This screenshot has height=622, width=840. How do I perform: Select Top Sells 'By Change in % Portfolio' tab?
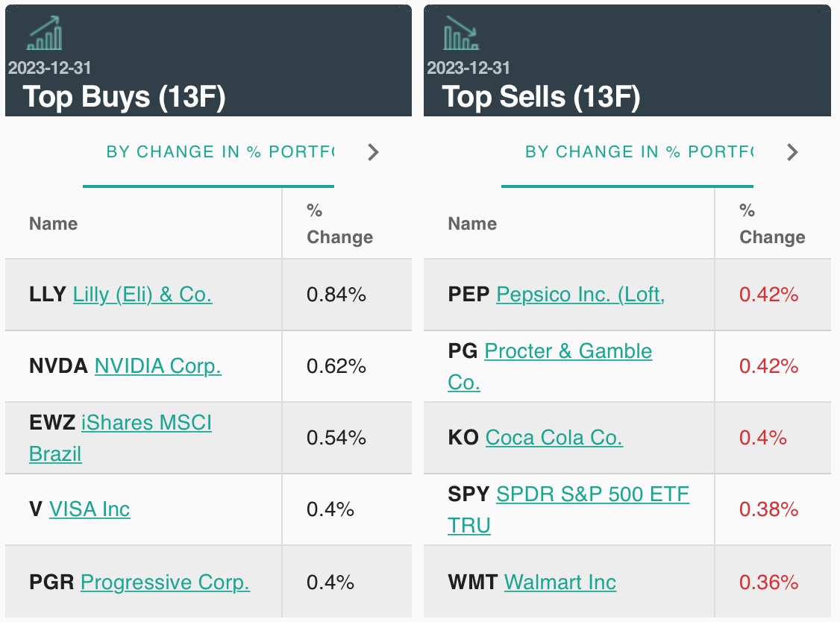639,152
